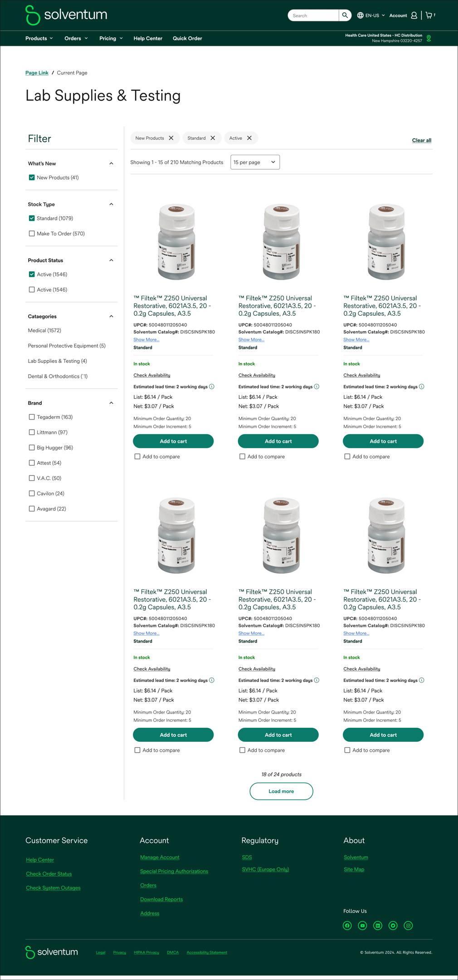Open Solventum's YouTube channel icon
Screen dimensions: 458x980
[x=362, y=926]
